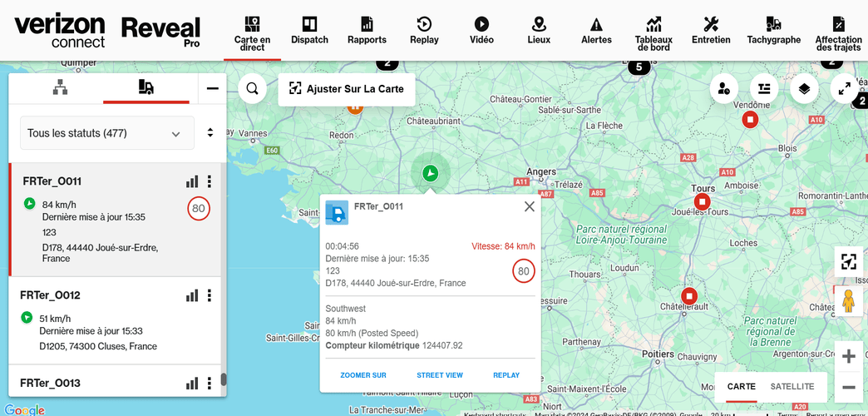Select the Street View pegman
868x416 pixels.
(848, 301)
